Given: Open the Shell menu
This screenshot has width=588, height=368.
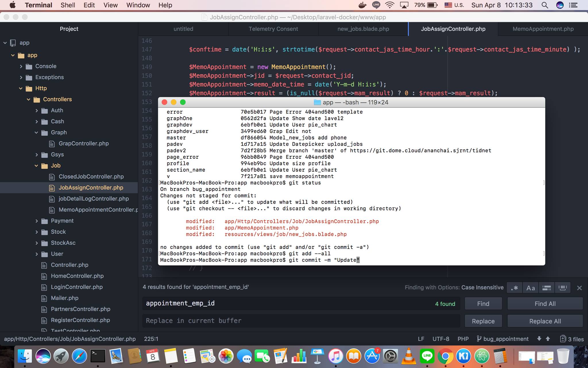Looking at the screenshot, I should point(68,5).
